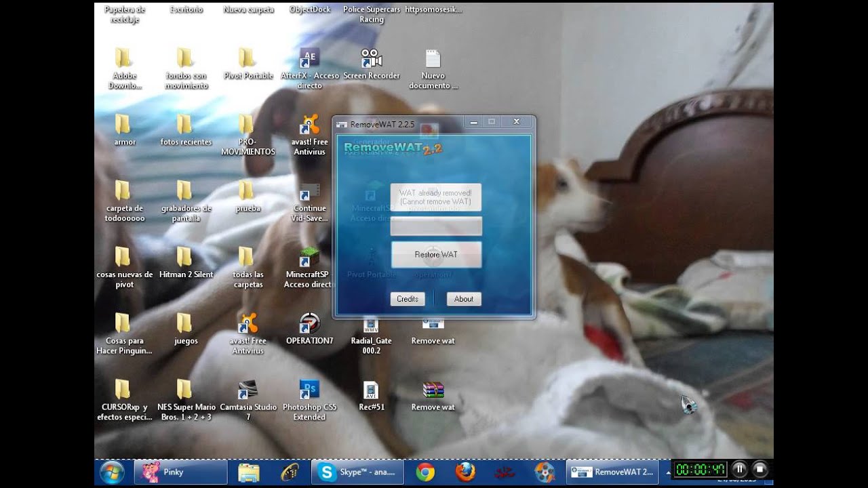Select avast! Free Antivirus beside PRO-MOVIMIENTOS
The width and height of the screenshot is (868, 488).
coord(309,124)
